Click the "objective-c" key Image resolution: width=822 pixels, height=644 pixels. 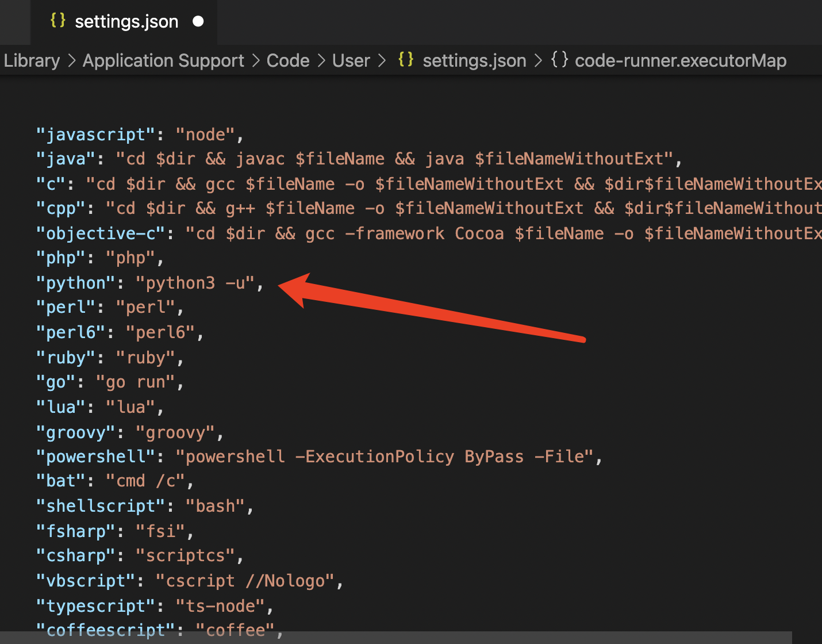coord(101,233)
